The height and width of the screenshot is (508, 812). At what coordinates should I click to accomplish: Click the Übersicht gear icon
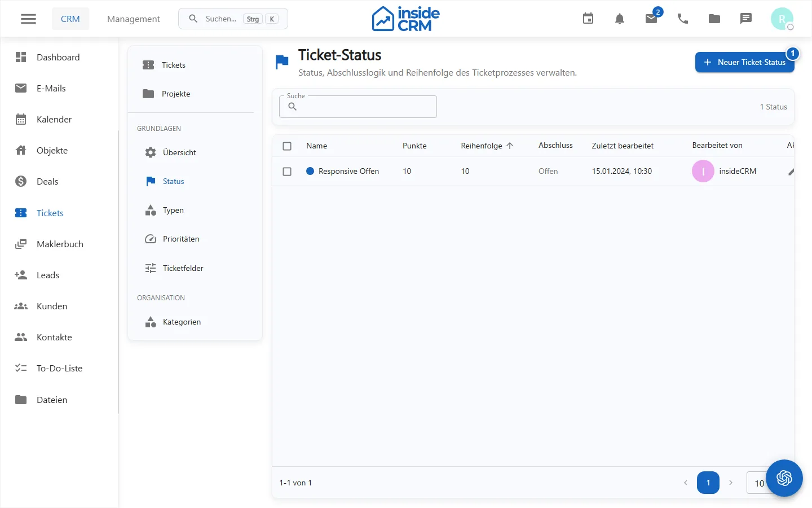[151, 152]
